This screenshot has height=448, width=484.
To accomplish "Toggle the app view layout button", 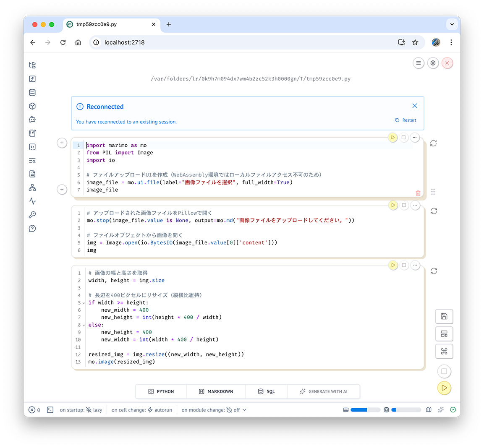I will pos(444,334).
